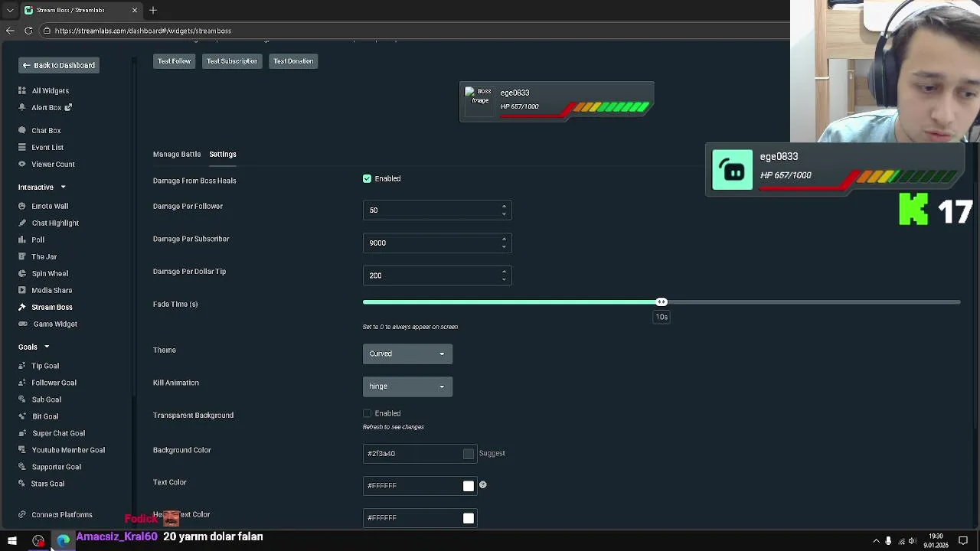Click taskbar volume icon

click(913, 541)
